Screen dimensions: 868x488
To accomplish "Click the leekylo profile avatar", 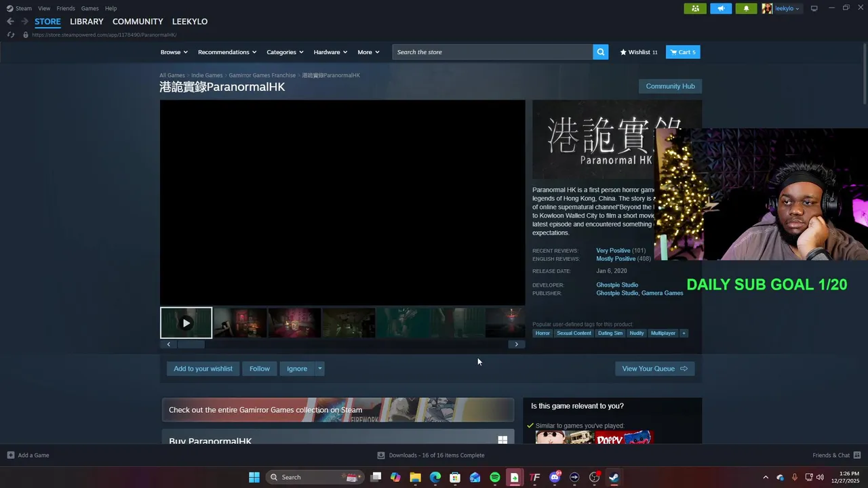I will (767, 8).
